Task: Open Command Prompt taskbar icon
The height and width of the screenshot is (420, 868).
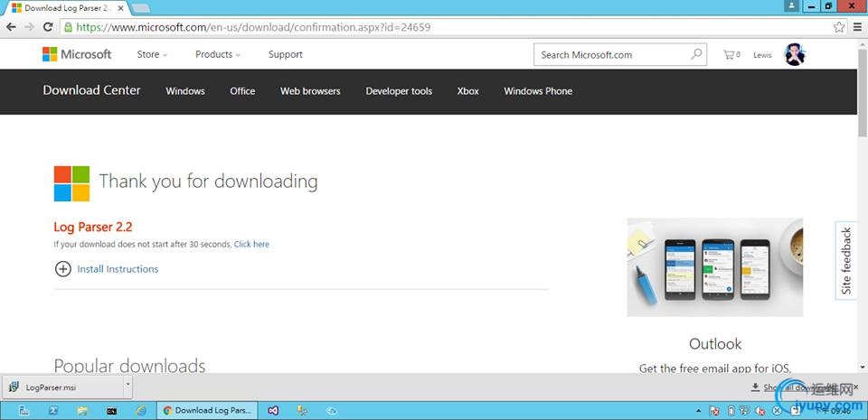Action: click(x=112, y=411)
